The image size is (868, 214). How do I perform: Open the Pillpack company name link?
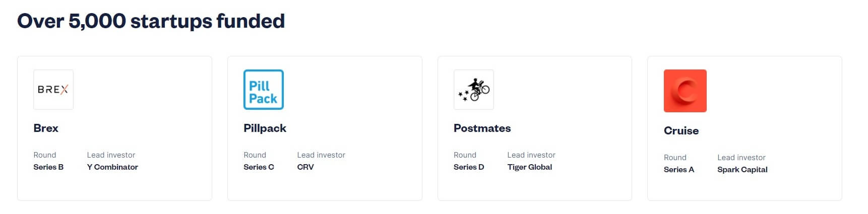pos(265,128)
